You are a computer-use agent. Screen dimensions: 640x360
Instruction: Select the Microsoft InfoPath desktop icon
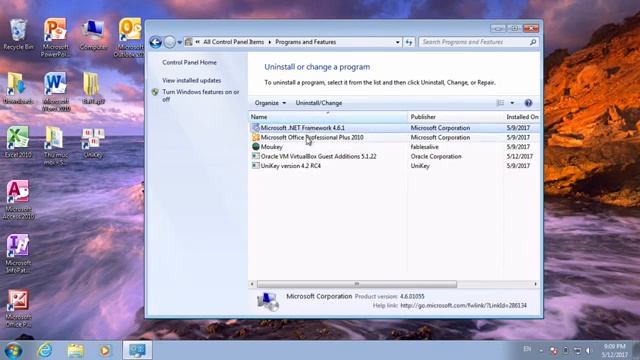pos(18,254)
